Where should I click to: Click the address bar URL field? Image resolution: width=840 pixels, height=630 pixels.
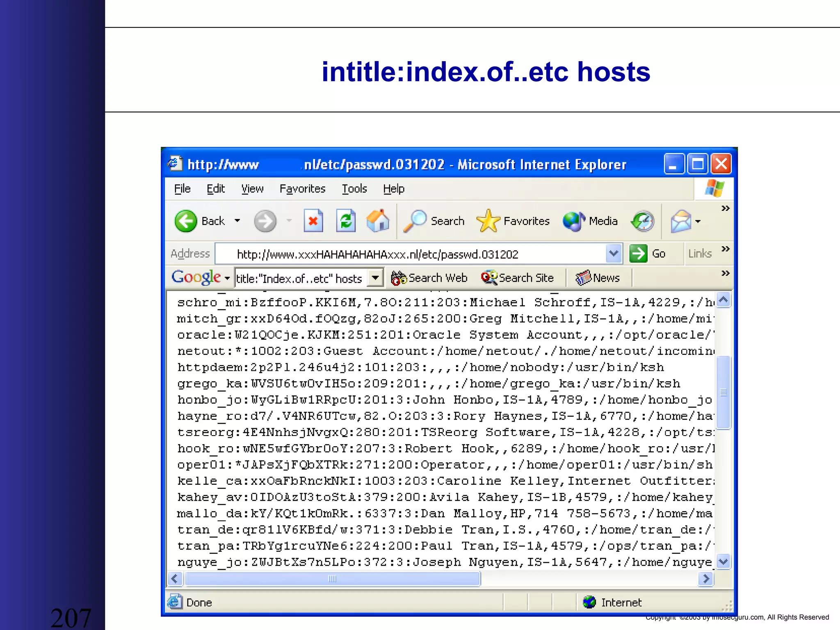point(410,254)
